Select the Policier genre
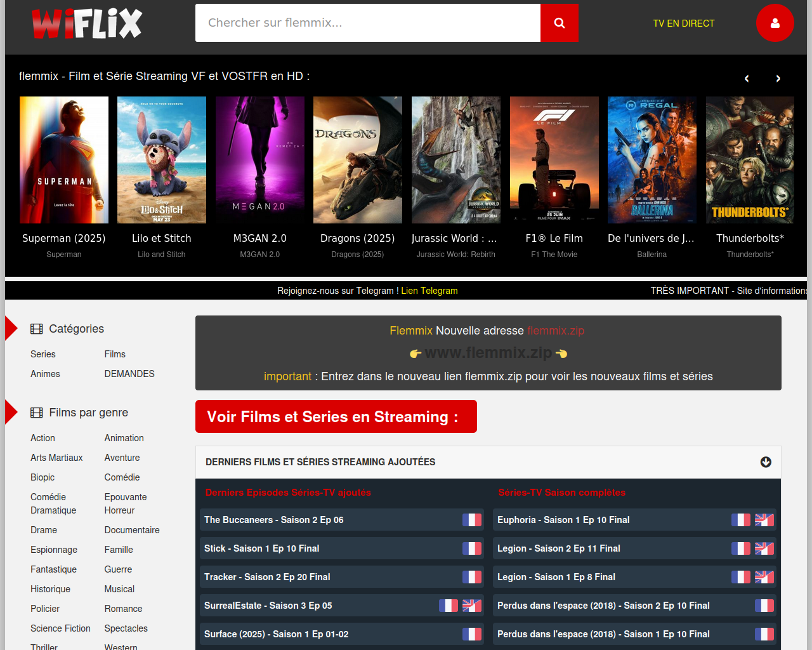This screenshot has height=650, width=812. point(45,609)
